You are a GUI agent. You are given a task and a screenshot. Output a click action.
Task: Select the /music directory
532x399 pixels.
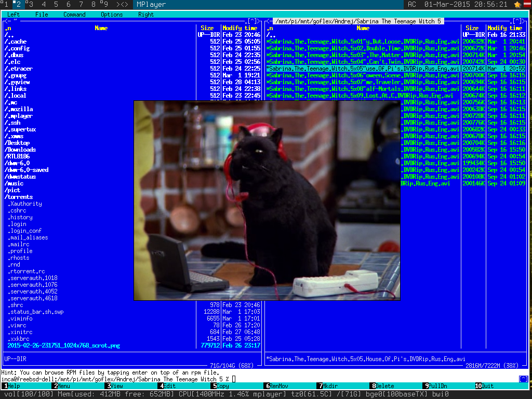(69, 183)
